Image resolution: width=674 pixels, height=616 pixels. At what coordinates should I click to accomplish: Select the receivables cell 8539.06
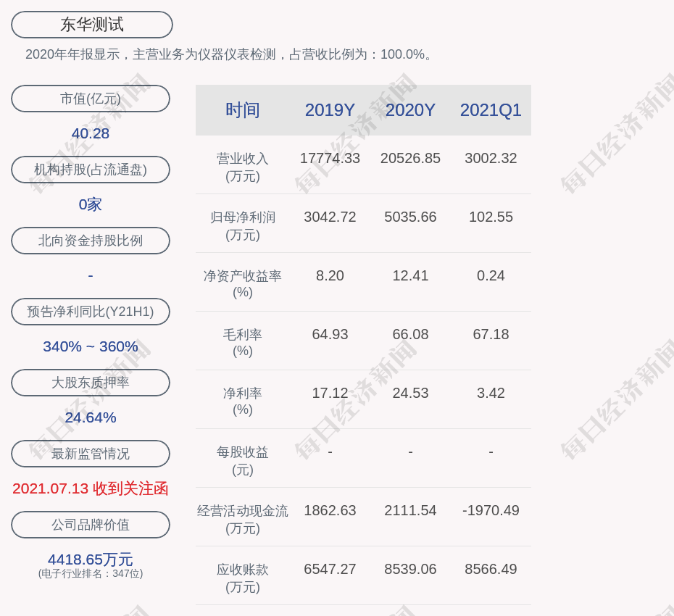(x=410, y=569)
